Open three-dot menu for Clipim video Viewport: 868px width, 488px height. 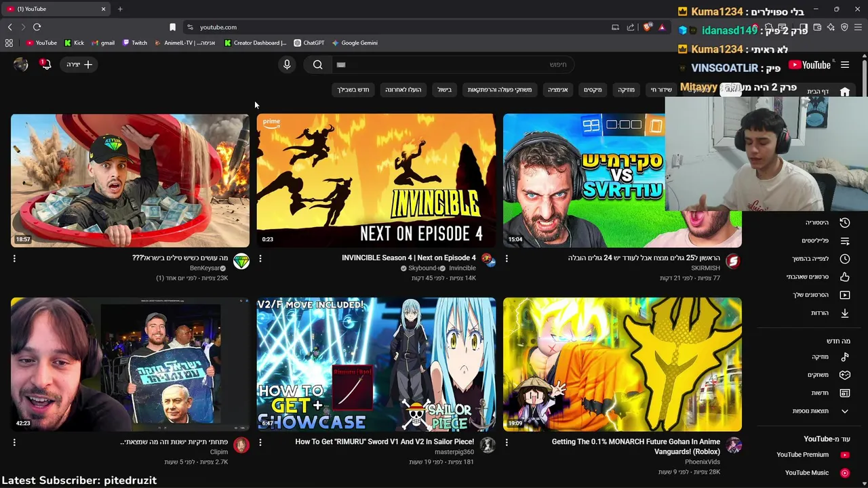tap(14, 442)
